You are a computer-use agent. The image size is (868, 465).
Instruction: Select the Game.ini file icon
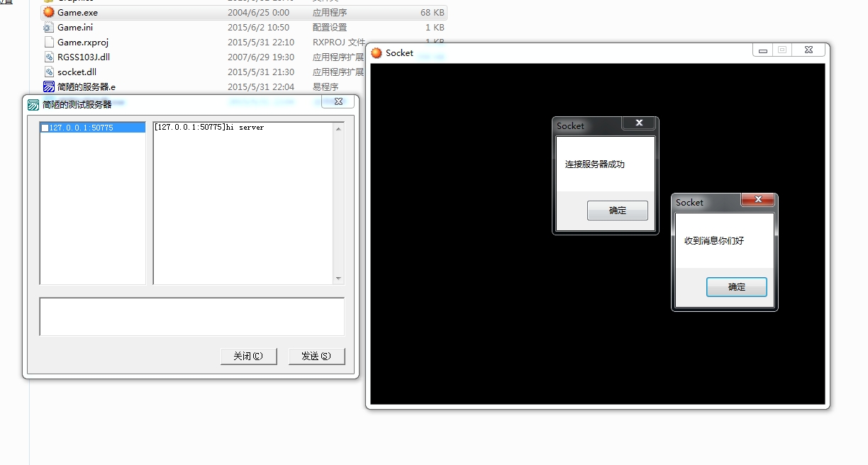[49, 28]
